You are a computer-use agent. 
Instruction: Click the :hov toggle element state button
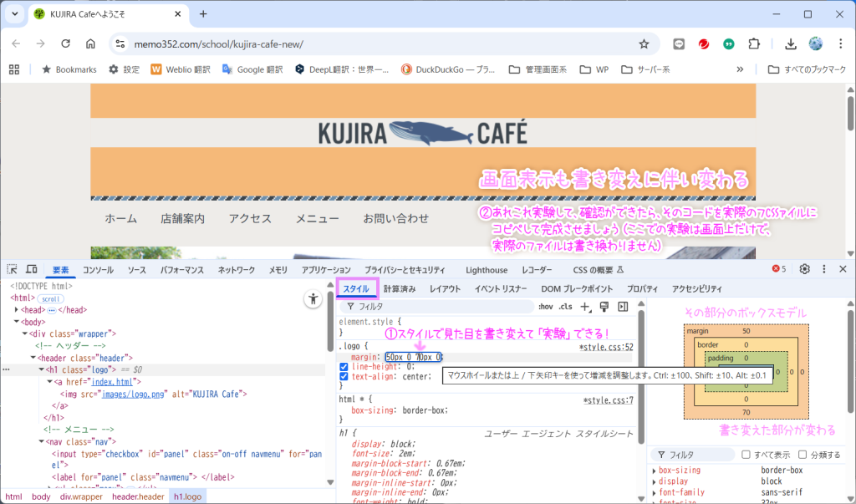pos(546,307)
